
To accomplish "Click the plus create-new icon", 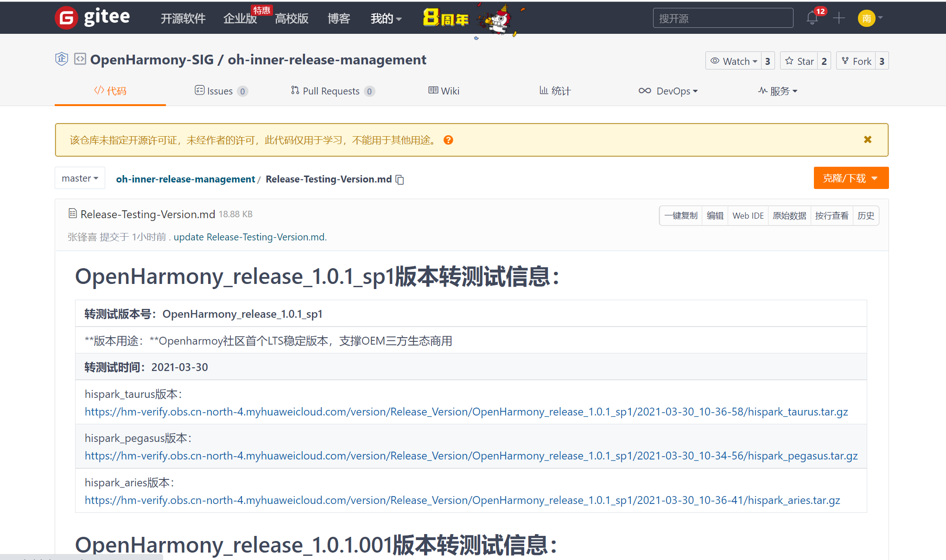I will [839, 18].
